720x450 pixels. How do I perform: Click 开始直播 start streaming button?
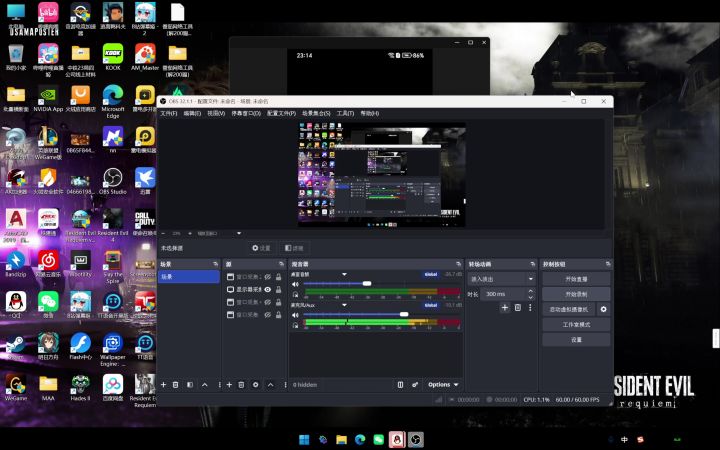(576, 279)
